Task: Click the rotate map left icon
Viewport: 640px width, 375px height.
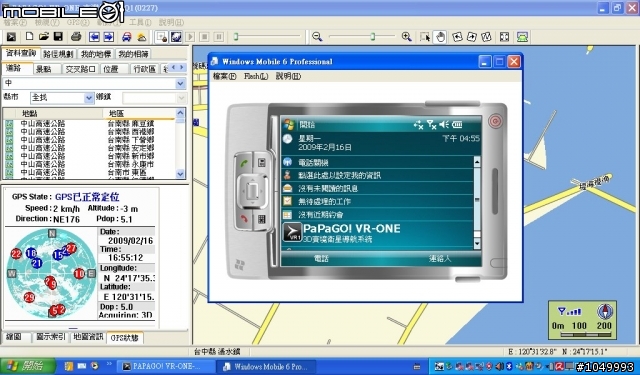Action: click(458, 37)
